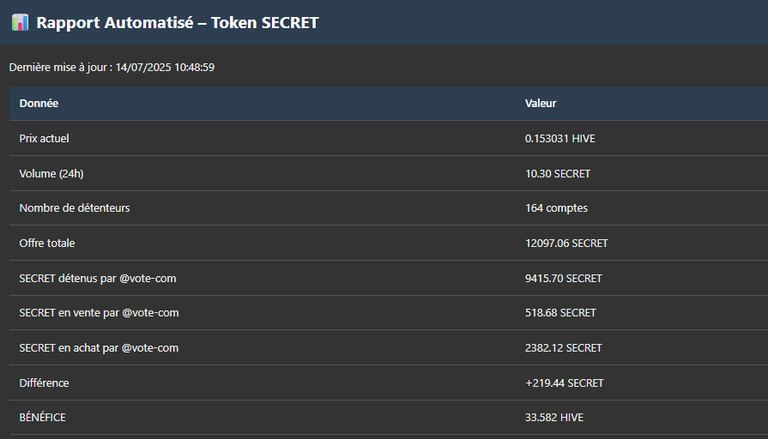Click SECRET détenus par @vote-com label
Screen dimensions: 768x439
pos(97,278)
